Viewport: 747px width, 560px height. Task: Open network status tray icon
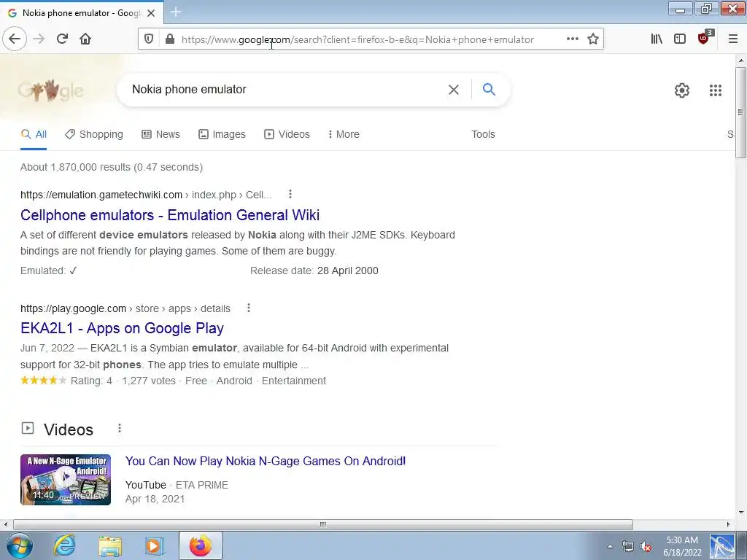[628, 546]
